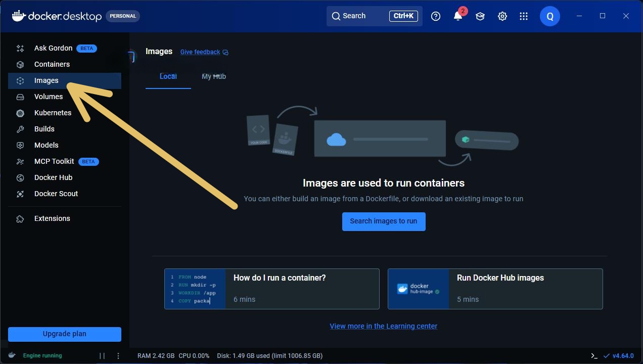Maximize the Docker Desktop window
Viewport: 643px width, 364px height.
[x=603, y=16]
